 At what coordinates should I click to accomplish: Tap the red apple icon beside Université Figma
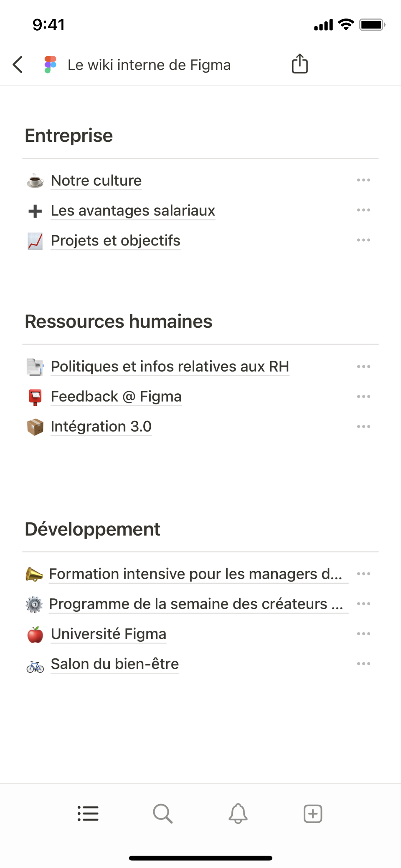click(35, 635)
